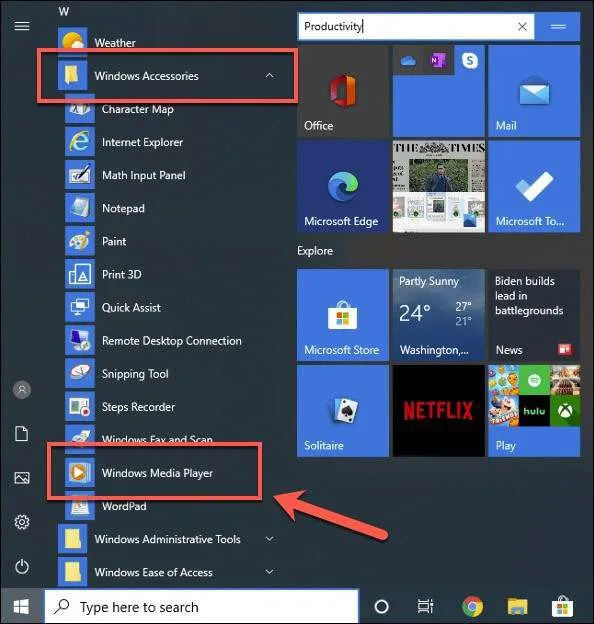594x624 pixels.
Task: Click the W letter section header
Action: [x=64, y=11]
